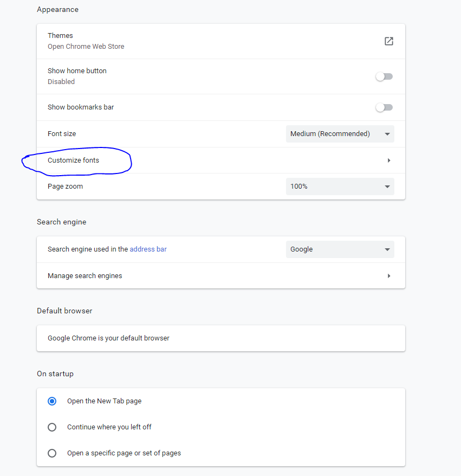
Task: Toggle the Show home button switch
Action: (x=384, y=76)
